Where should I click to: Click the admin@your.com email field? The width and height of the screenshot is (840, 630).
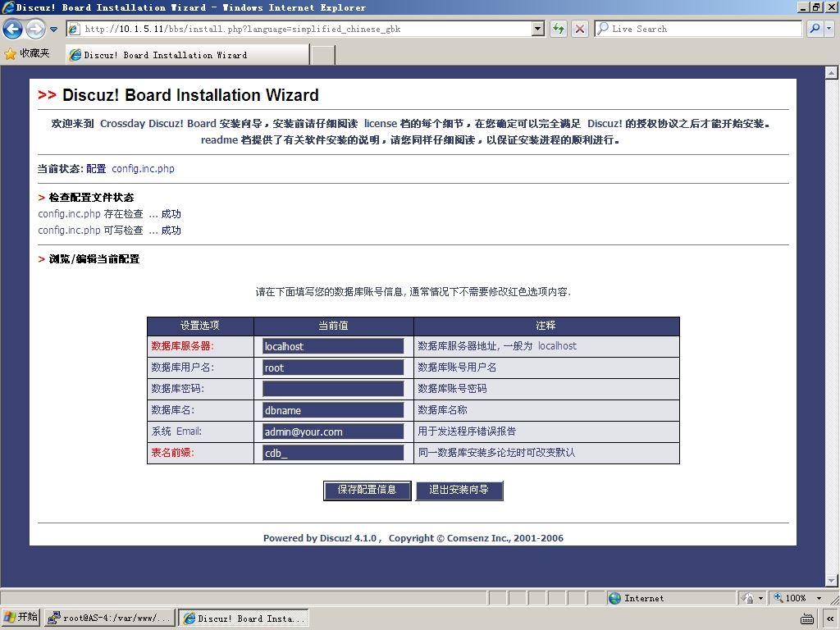click(x=333, y=431)
